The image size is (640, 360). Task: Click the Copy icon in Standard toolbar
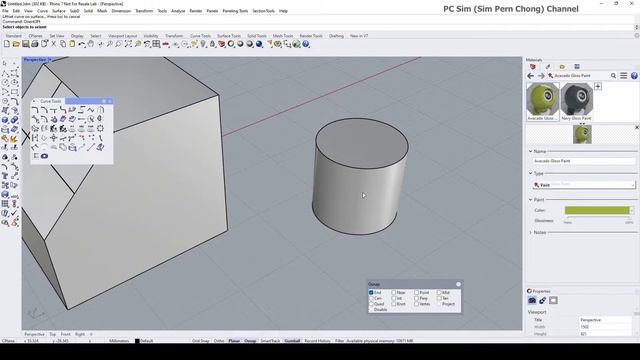click(x=63, y=44)
